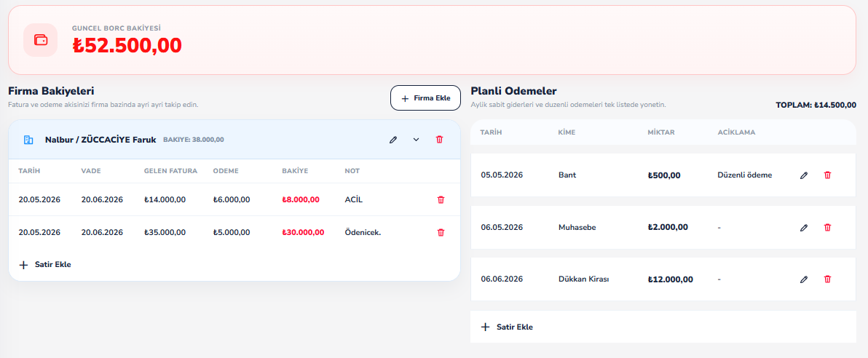This screenshot has height=358, width=868.
Task: Click the wallet icon in debt banner
Action: (40, 40)
